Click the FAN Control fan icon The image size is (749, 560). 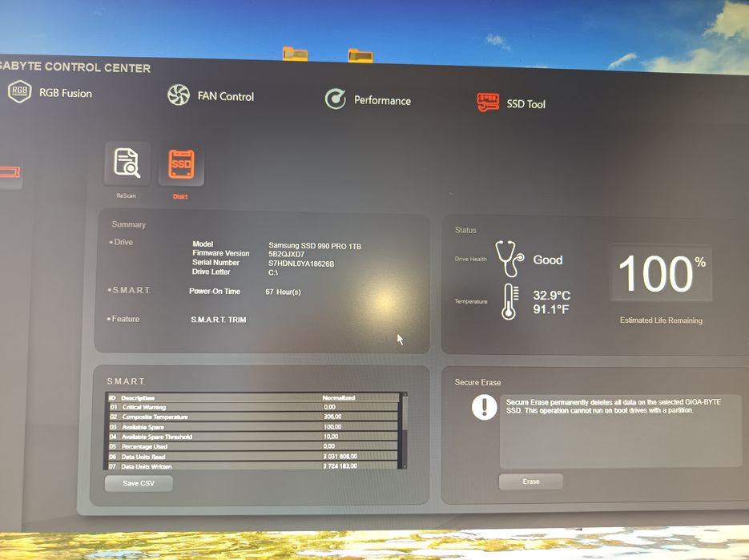point(179,95)
